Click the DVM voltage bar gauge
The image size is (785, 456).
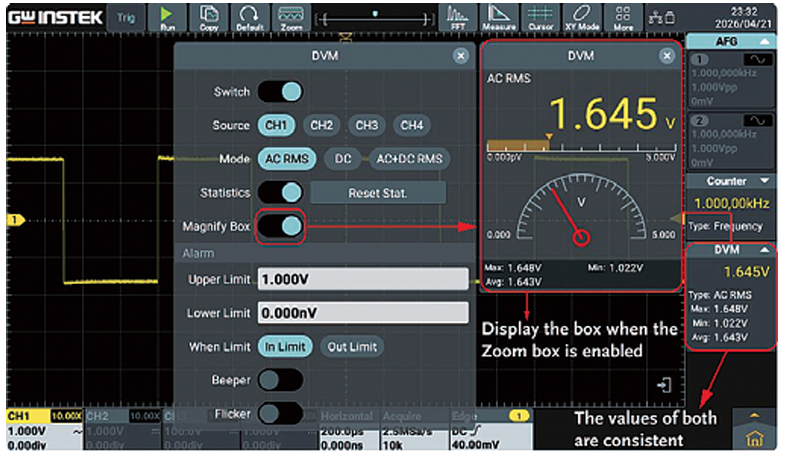tap(581, 146)
